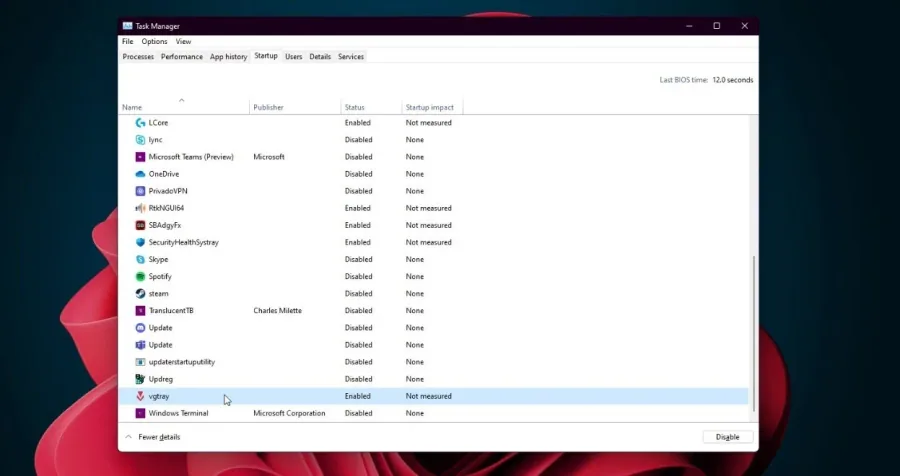This screenshot has height=476, width=900.
Task: Sort by Status column header
Action: (x=371, y=107)
